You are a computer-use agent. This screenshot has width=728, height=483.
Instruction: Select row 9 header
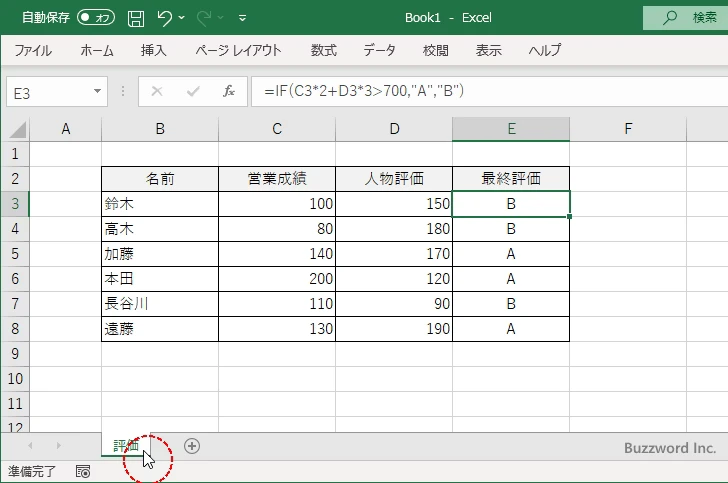[x=15, y=354]
